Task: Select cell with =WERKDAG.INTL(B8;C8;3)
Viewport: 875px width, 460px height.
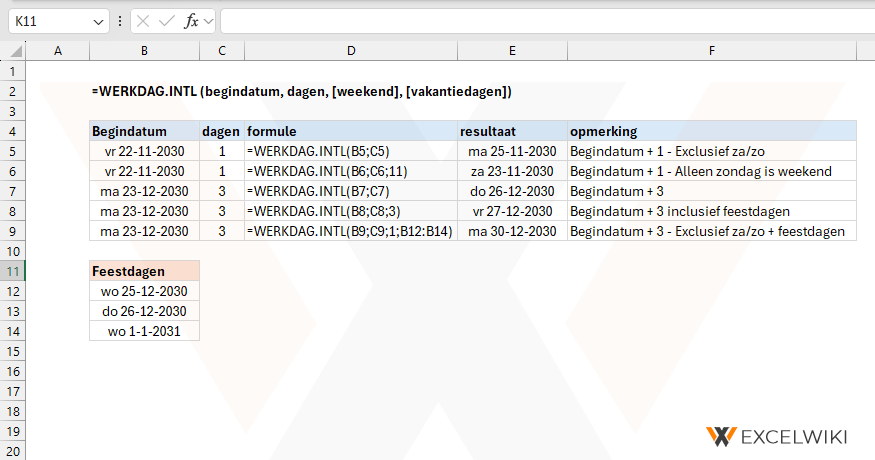Action: pyautogui.click(x=350, y=212)
